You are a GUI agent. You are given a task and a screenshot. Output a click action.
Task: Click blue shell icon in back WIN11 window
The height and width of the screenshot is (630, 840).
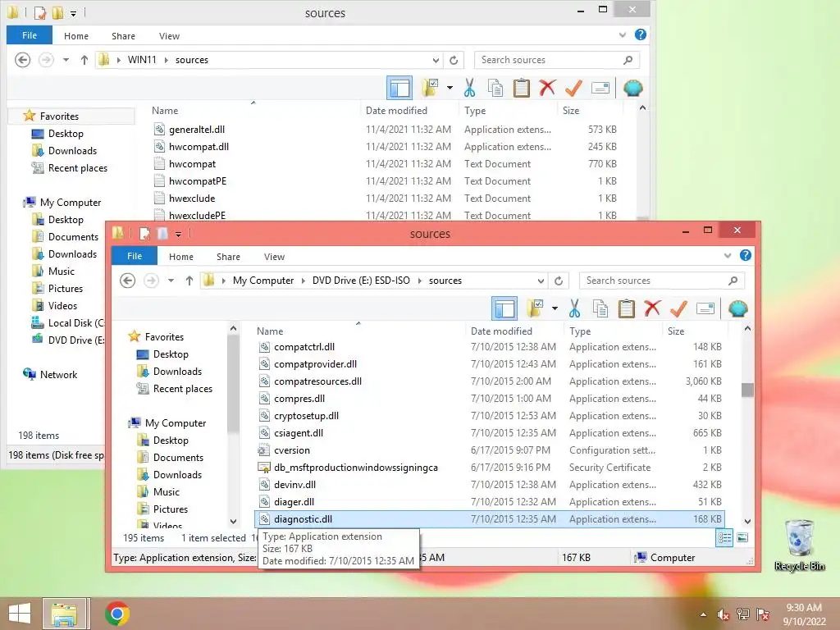(x=632, y=88)
